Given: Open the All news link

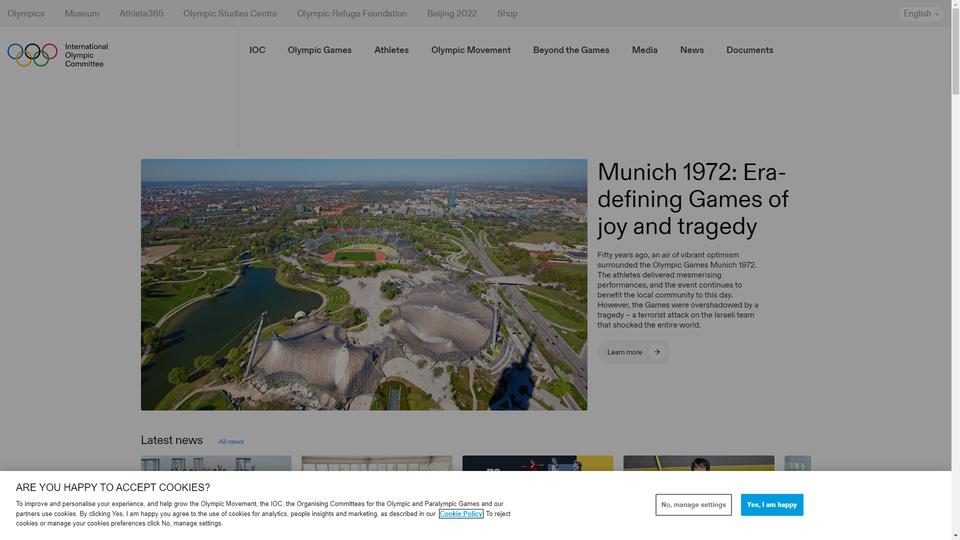Looking at the screenshot, I should coord(231,441).
